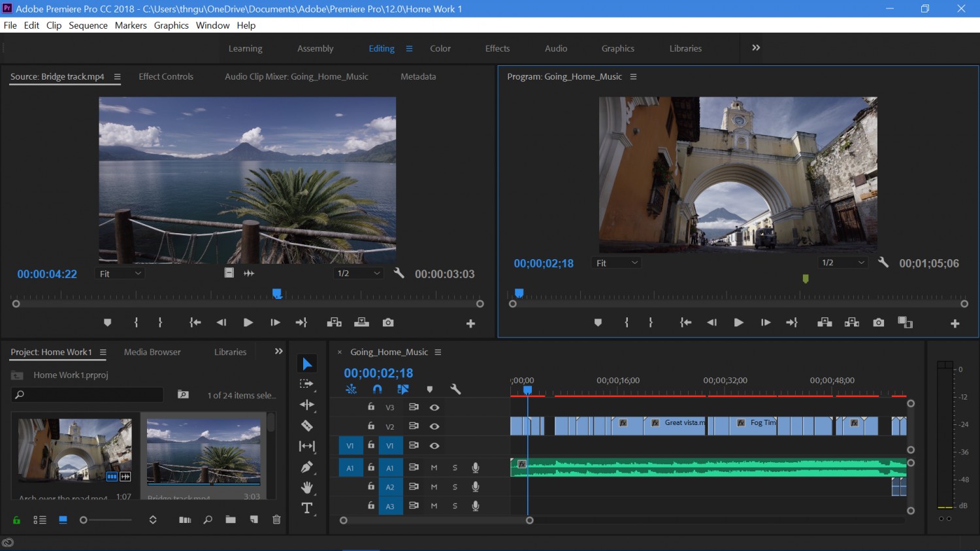Select the Ripple Edit tool
This screenshot has height=551, width=980.
306,405
